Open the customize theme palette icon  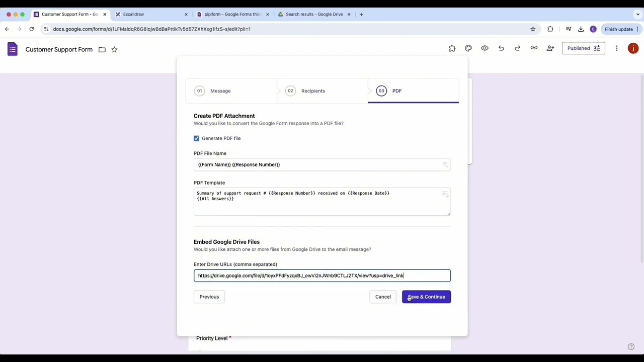pos(468,48)
